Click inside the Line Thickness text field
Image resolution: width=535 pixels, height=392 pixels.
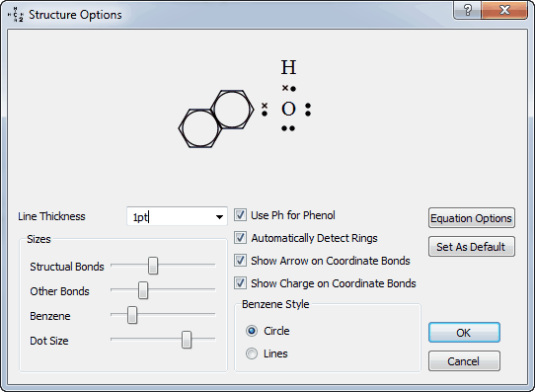(170, 216)
